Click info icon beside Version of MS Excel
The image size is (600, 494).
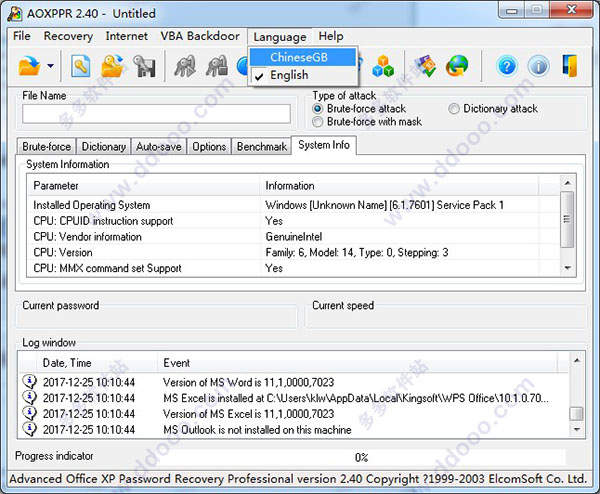click(x=29, y=413)
